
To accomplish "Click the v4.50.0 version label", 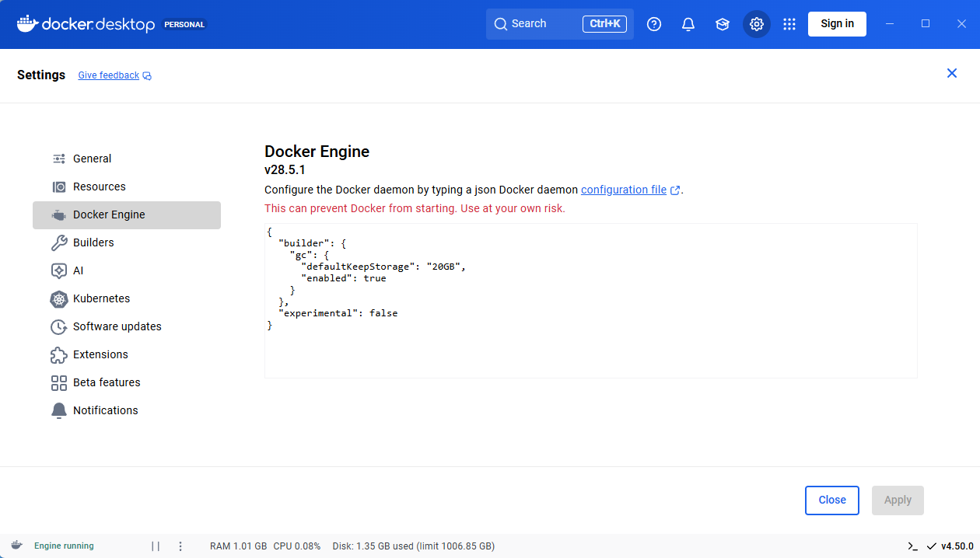I will 957,546.
